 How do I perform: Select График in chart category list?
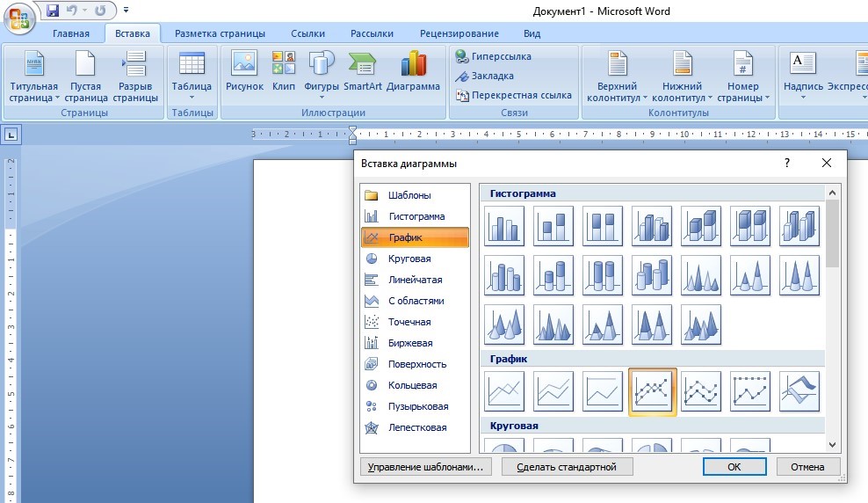(x=415, y=237)
